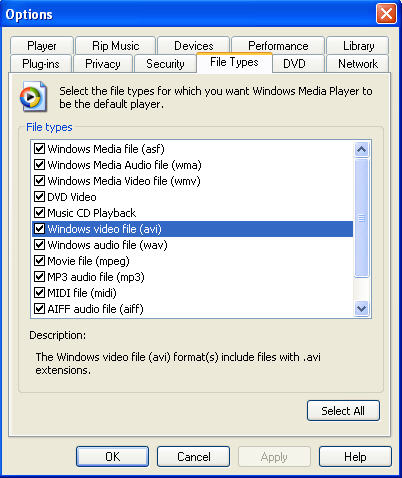Confirm with the OK button

click(112, 456)
